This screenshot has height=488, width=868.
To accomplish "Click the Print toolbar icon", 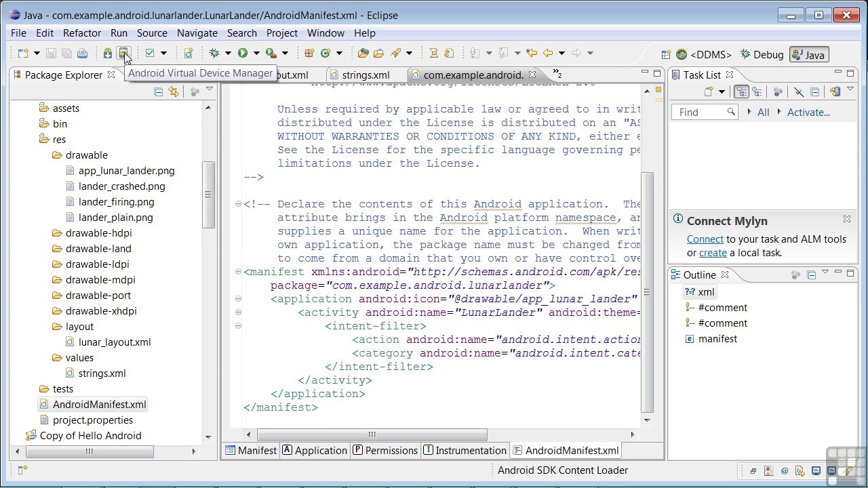I will (82, 53).
